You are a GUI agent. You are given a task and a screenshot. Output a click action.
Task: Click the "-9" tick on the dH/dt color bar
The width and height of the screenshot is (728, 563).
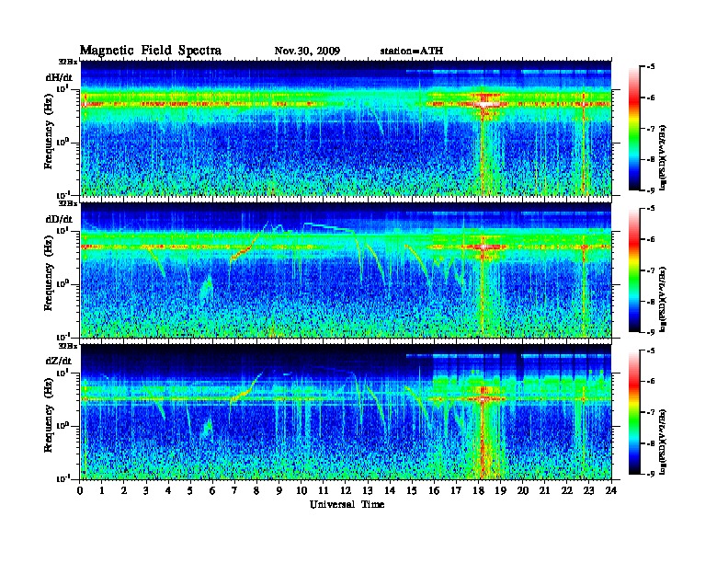click(x=651, y=190)
